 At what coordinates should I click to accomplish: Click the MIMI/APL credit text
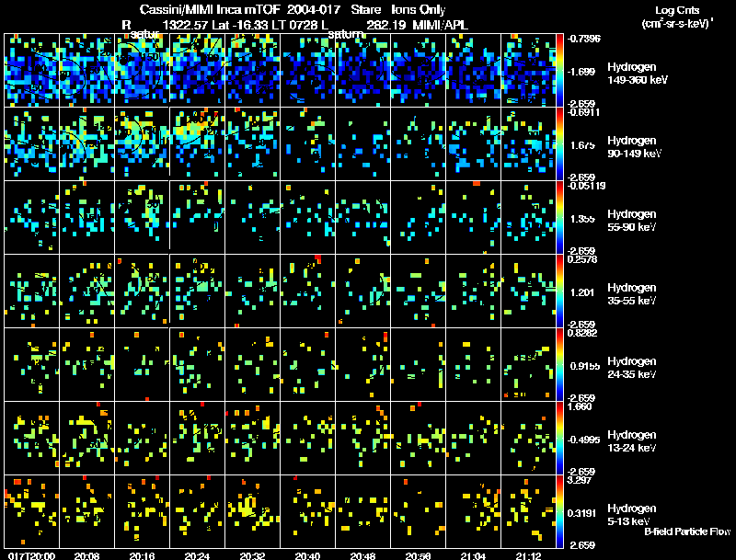[441, 25]
